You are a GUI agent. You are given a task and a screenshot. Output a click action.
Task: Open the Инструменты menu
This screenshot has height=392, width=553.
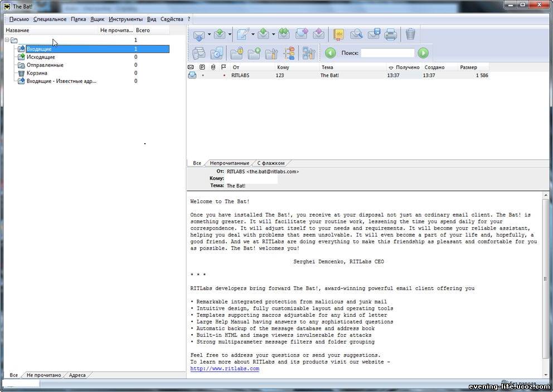[x=125, y=19]
